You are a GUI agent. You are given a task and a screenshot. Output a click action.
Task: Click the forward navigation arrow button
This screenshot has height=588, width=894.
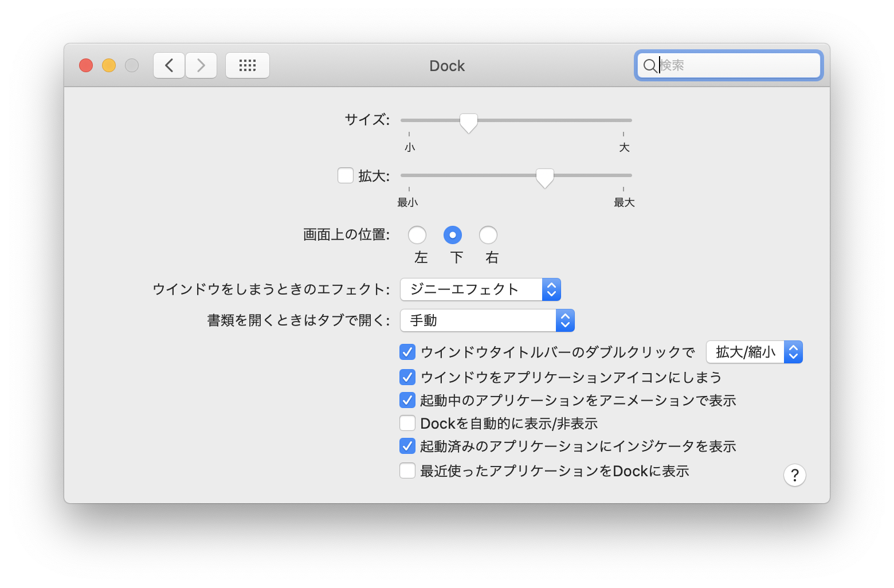[x=201, y=65]
